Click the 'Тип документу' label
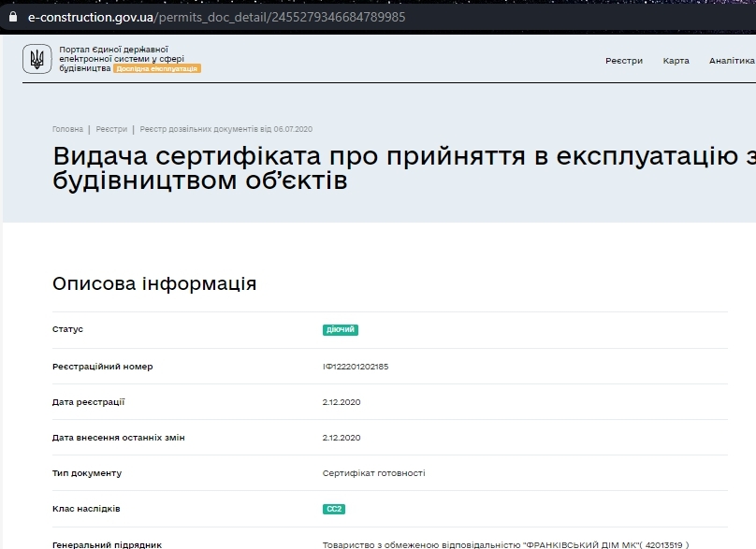This screenshot has width=756, height=549. coord(87,473)
